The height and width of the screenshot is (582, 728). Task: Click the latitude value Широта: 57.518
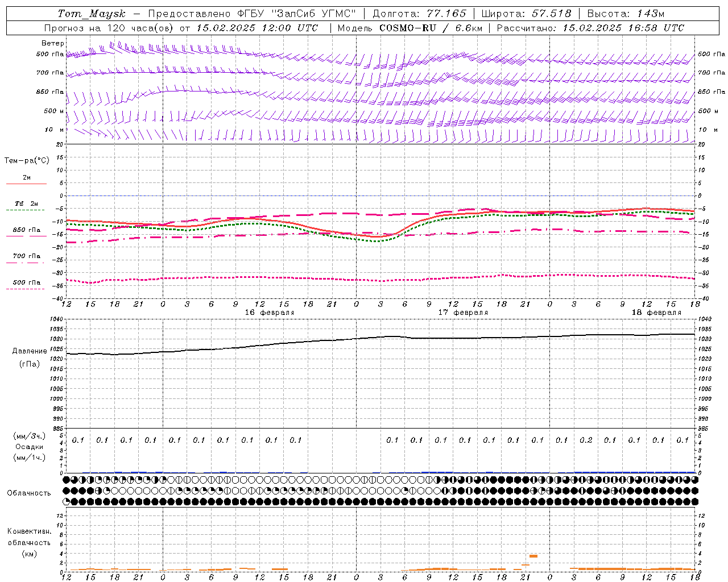point(526,14)
